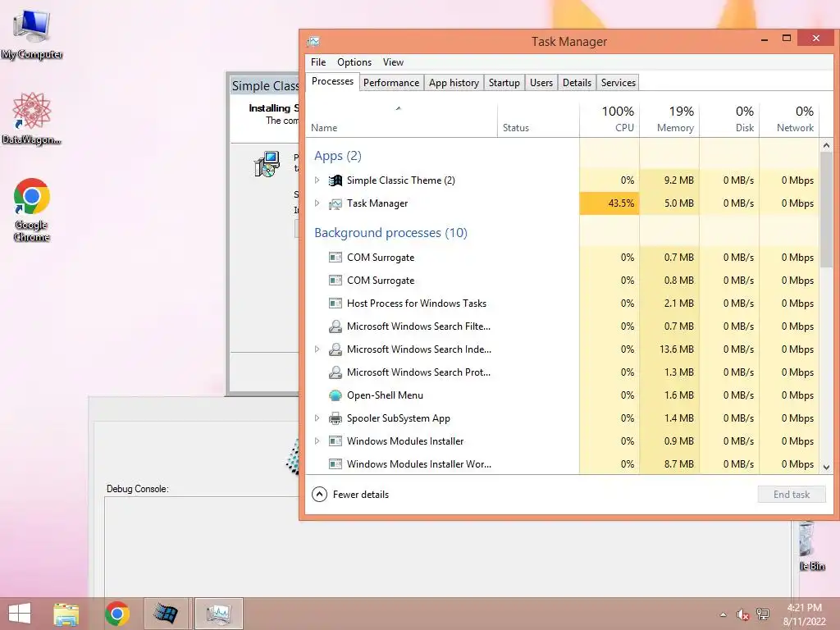840x630 pixels.
Task: Switch to the App history tab
Action: [454, 83]
